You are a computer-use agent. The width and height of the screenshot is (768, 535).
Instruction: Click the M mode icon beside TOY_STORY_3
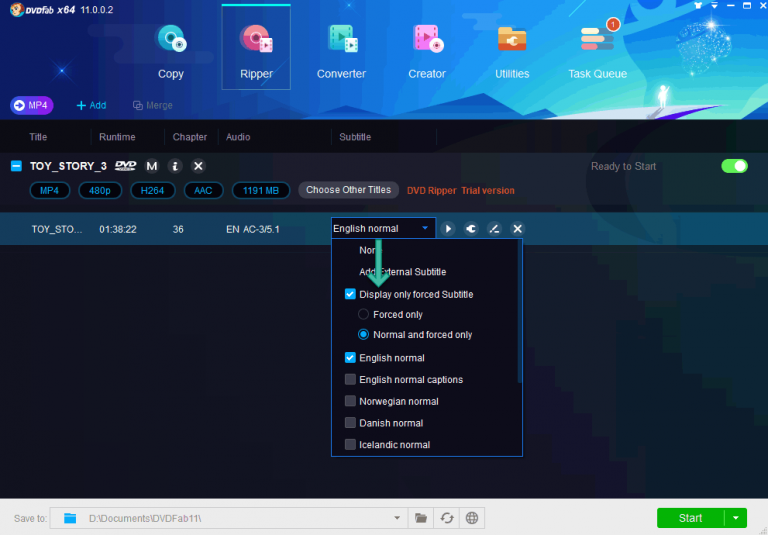pos(152,166)
